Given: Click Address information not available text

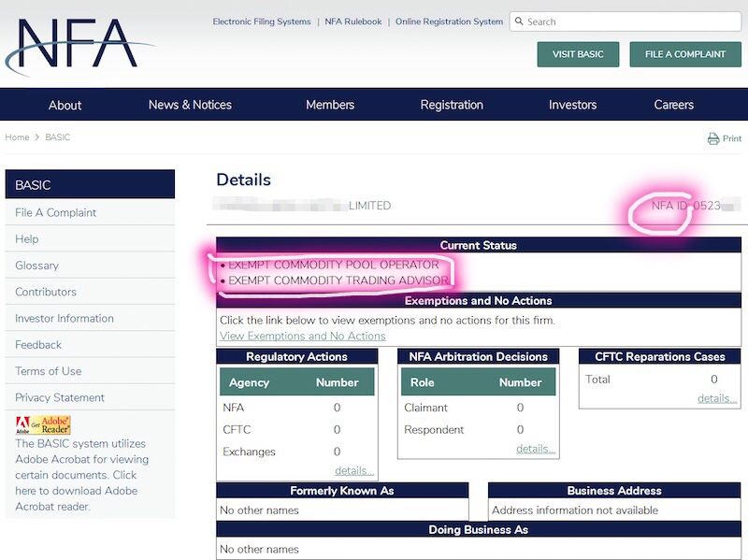Looking at the screenshot, I should point(575,510).
